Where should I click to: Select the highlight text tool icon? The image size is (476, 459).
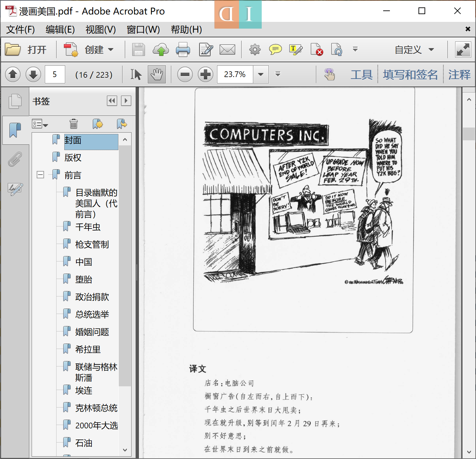pyautogui.click(x=296, y=50)
